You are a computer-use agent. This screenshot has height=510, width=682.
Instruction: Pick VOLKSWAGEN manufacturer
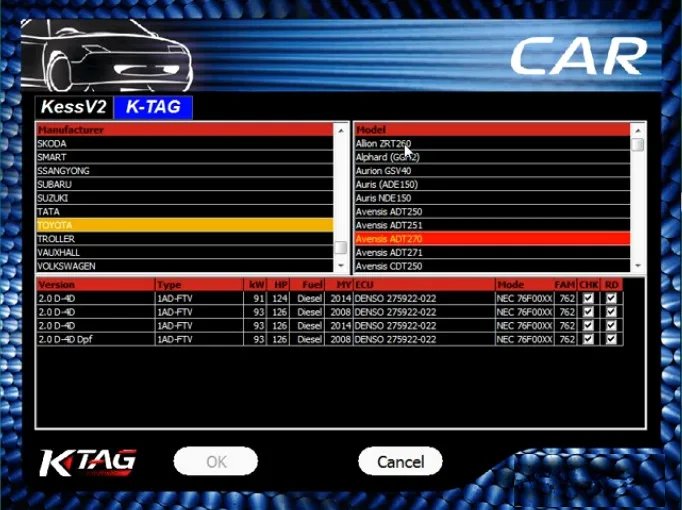point(185,266)
